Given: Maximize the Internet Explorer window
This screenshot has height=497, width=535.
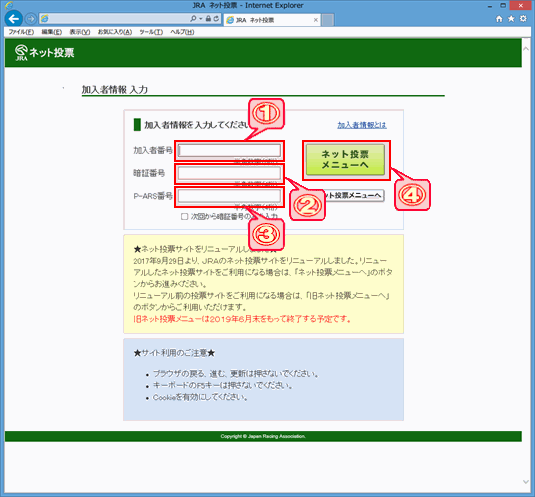Looking at the screenshot, I should (503, 5).
